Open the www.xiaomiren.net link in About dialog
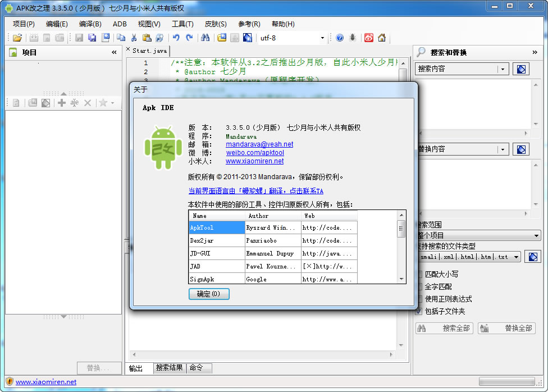Screen dimensions: 548x392 coord(254,161)
